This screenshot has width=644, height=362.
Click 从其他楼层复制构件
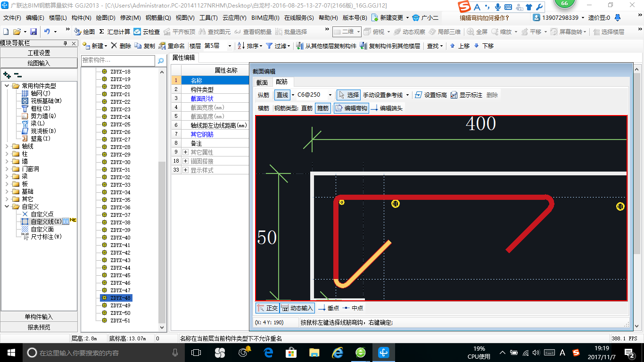pyautogui.click(x=326, y=46)
